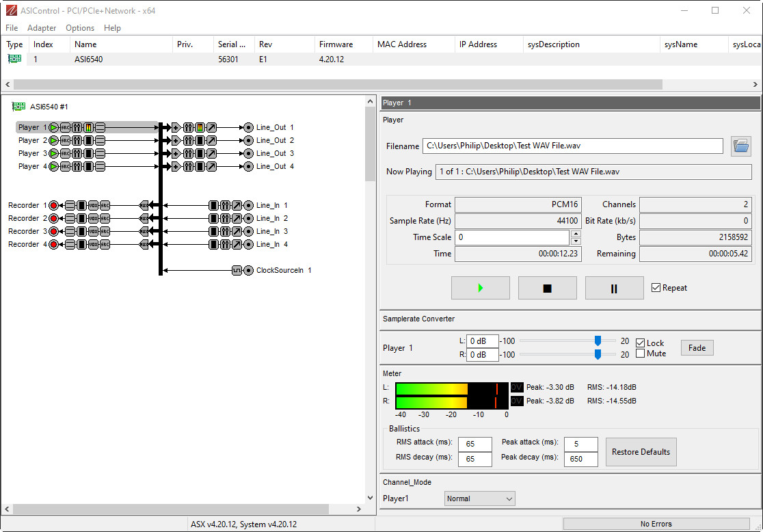Open the Player1 Channel_Mode dropdown
Image resolution: width=763 pixels, height=532 pixels.
[x=479, y=498]
